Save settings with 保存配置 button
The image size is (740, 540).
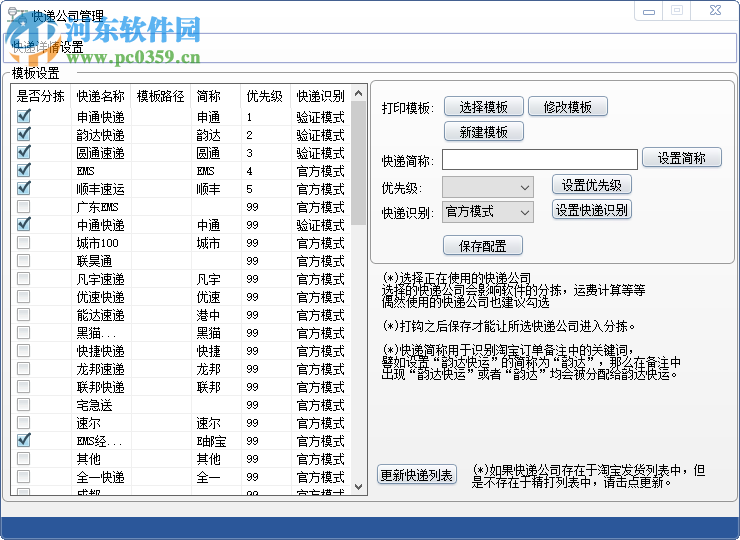coord(483,245)
